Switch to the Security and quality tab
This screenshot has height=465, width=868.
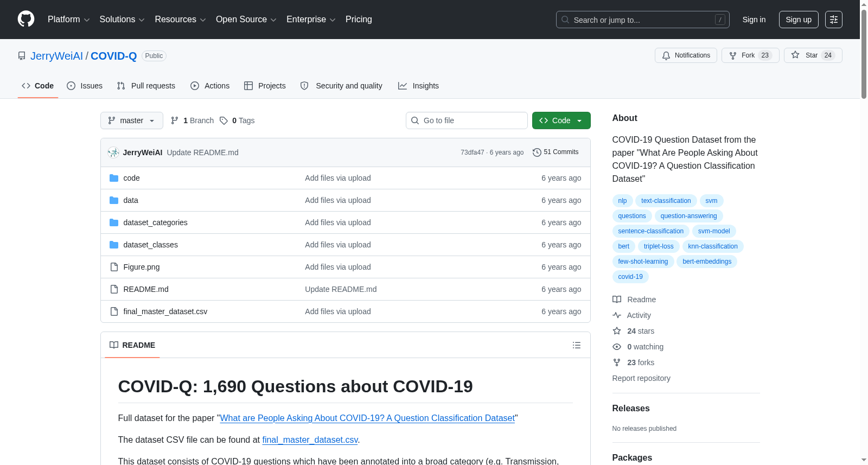tap(341, 86)
